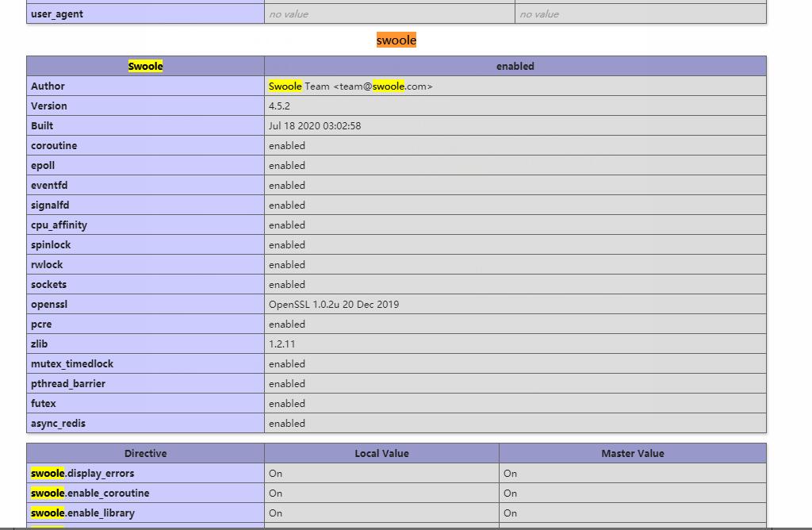Click the 1.2.11 zlib version value
The image size is (812, 530).
tap(282, 344)
